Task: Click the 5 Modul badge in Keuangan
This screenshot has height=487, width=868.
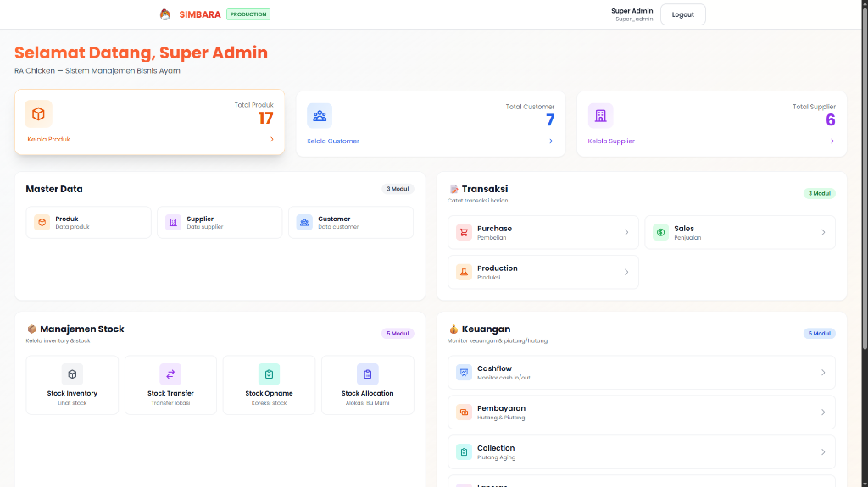Action: (820, 333)
